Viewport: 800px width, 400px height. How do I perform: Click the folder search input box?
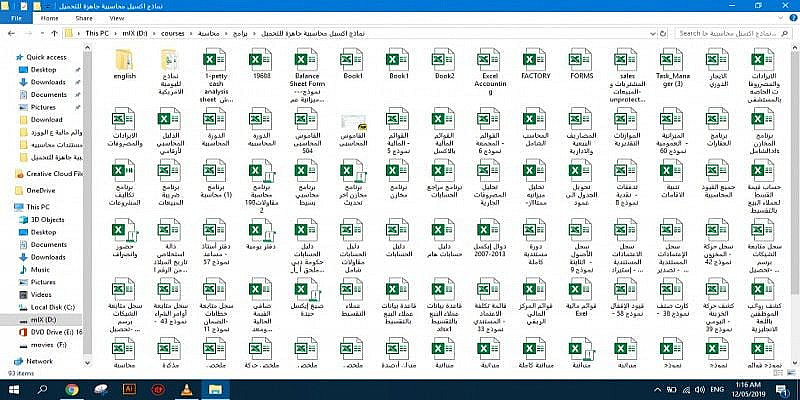(735, 33)
